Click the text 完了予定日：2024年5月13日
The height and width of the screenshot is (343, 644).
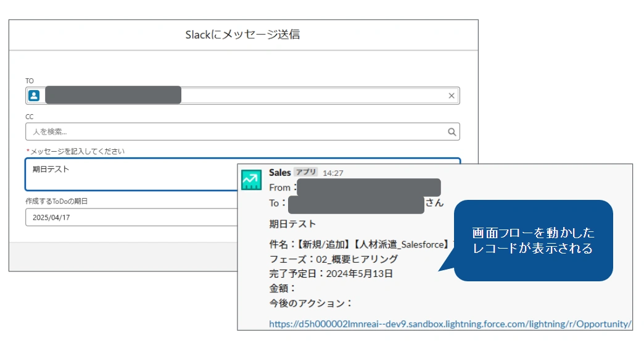pos(331,273)
